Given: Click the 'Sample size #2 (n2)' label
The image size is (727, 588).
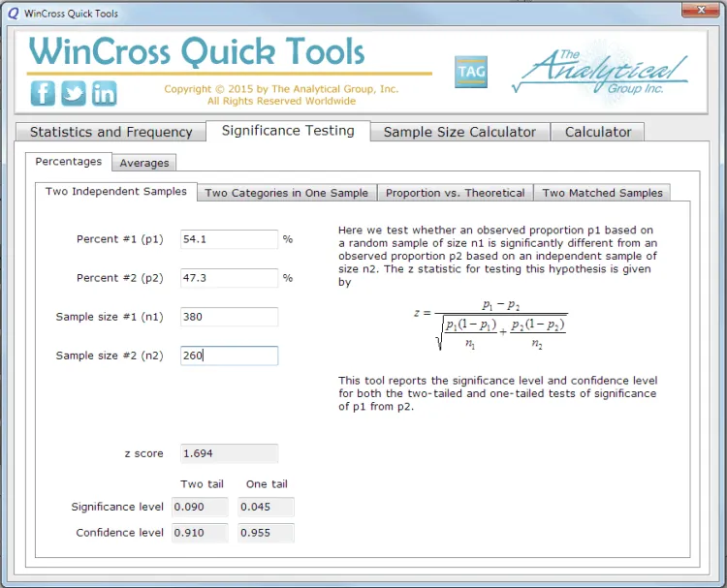Looking at the screenshot, I should click(x=110, y=356).
